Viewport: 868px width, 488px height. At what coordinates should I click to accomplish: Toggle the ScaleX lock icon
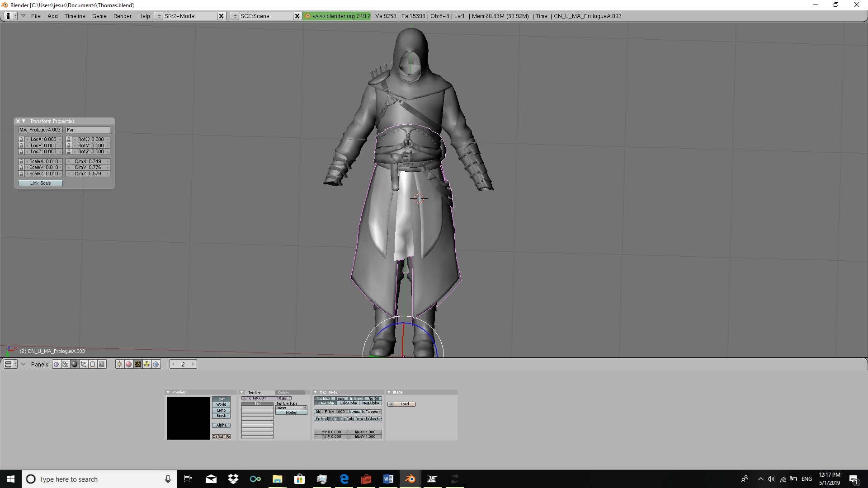[x=21, y=161]
